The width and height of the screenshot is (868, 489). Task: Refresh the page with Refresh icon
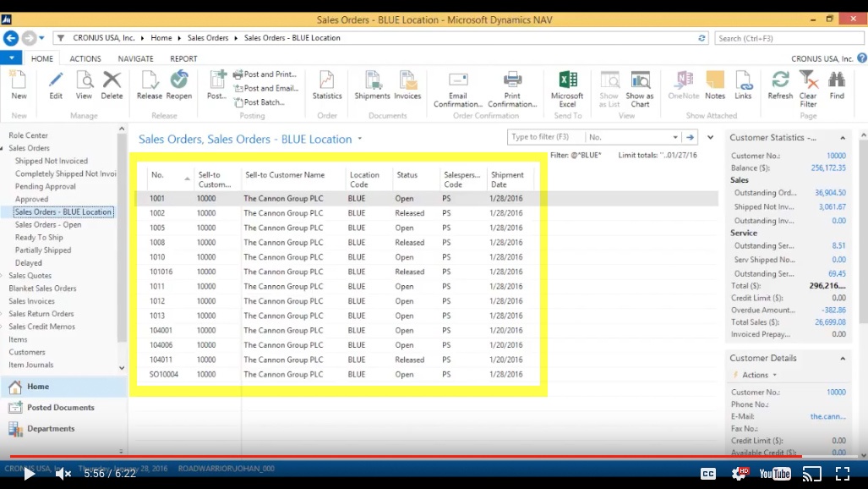click(x=780, y=85)
